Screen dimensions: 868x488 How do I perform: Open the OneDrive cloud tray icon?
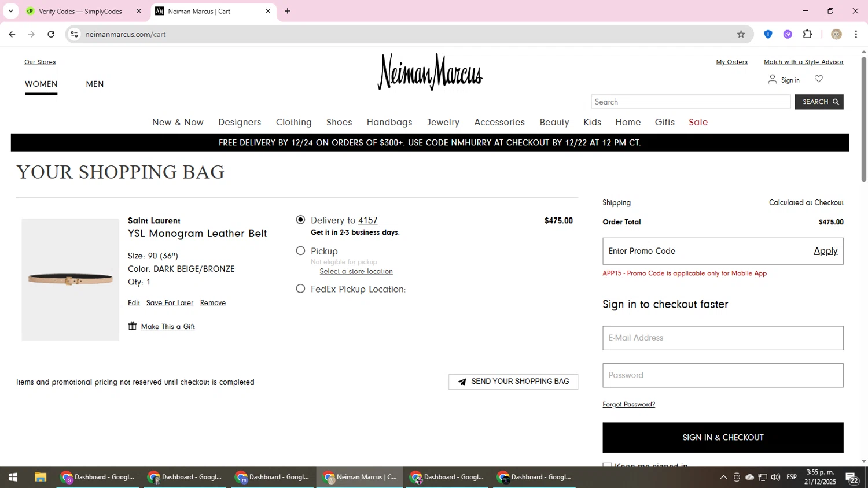pos(749,477)
